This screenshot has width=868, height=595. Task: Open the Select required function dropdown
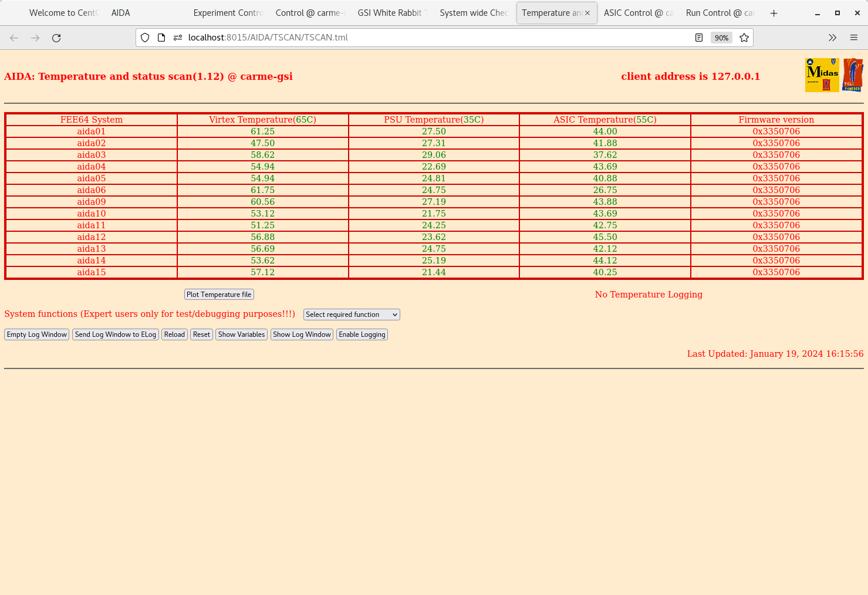[x=352, y=315]
